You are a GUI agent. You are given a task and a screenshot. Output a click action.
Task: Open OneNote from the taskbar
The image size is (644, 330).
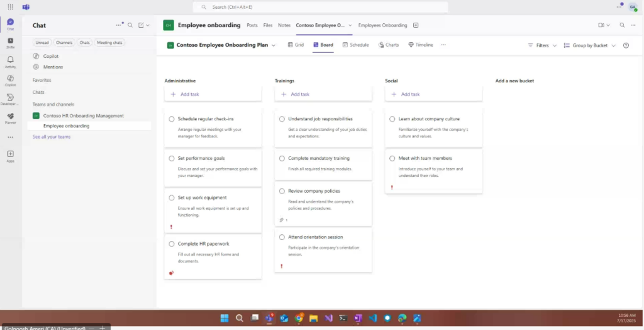click(x=358, y=318)
